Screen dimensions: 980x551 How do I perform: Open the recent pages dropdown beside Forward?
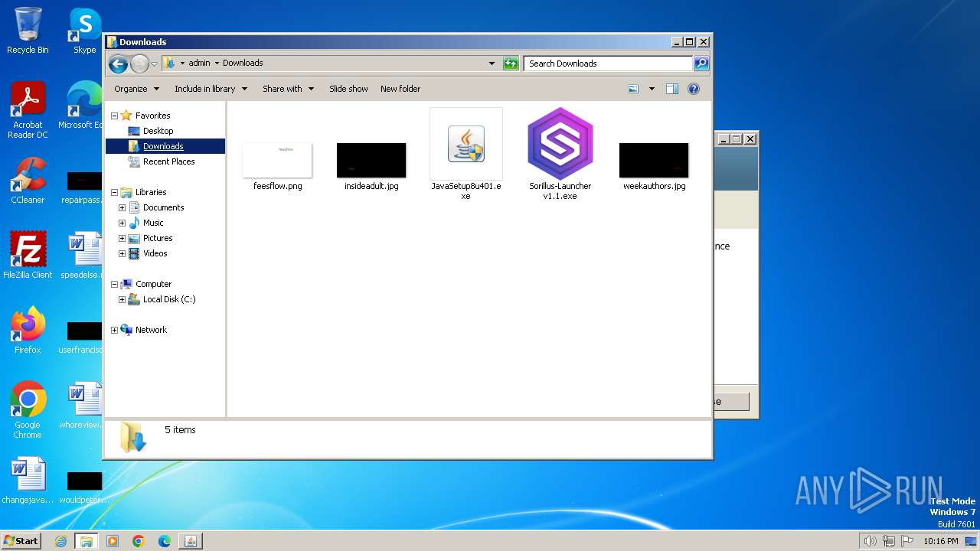pyautogui.click(x=155, y=64)
